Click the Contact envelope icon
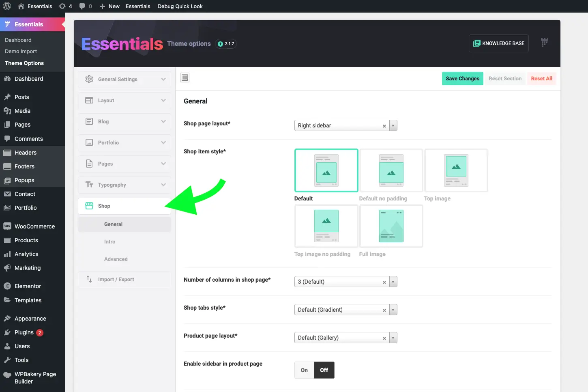This screenshot has height=392, width=588. [x=7, y=194]
